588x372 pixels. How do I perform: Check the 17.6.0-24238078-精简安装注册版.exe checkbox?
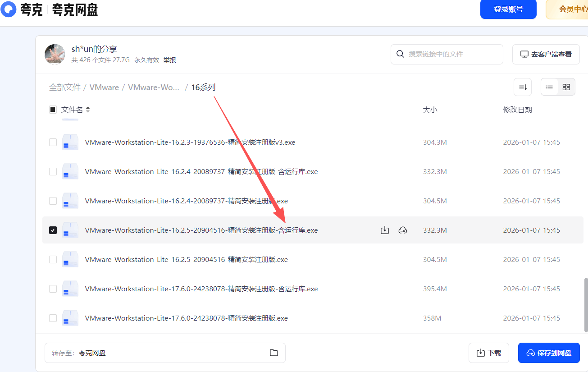pyautogui.click(x=53, y=318)
